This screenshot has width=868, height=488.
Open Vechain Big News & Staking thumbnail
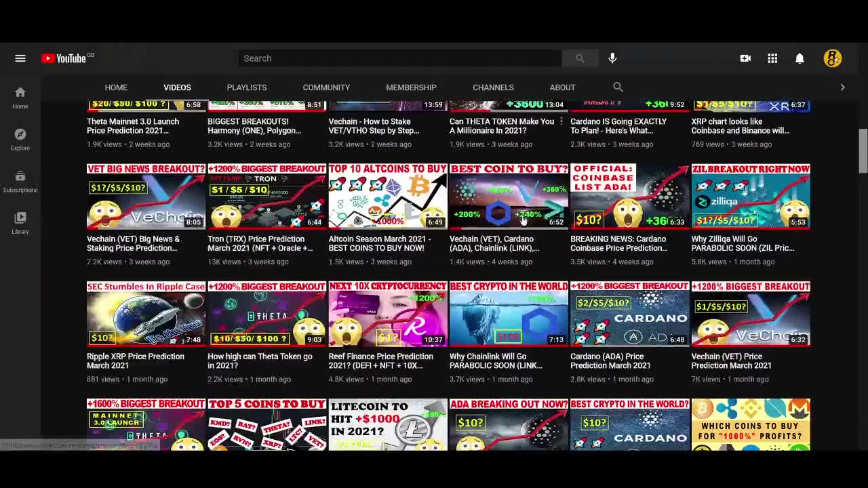point(146,196)
